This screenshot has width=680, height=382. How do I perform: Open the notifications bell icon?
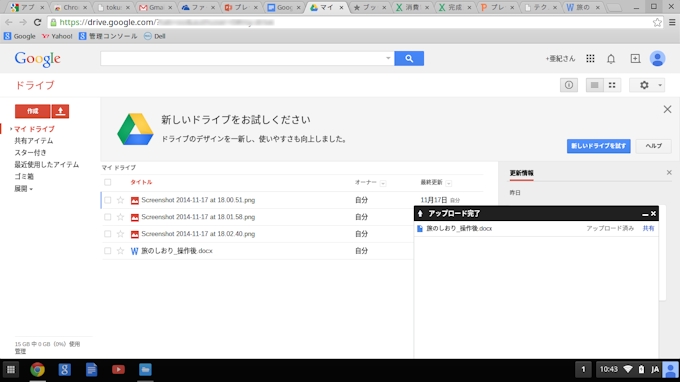pyautogui.click(x=611, y=59)
